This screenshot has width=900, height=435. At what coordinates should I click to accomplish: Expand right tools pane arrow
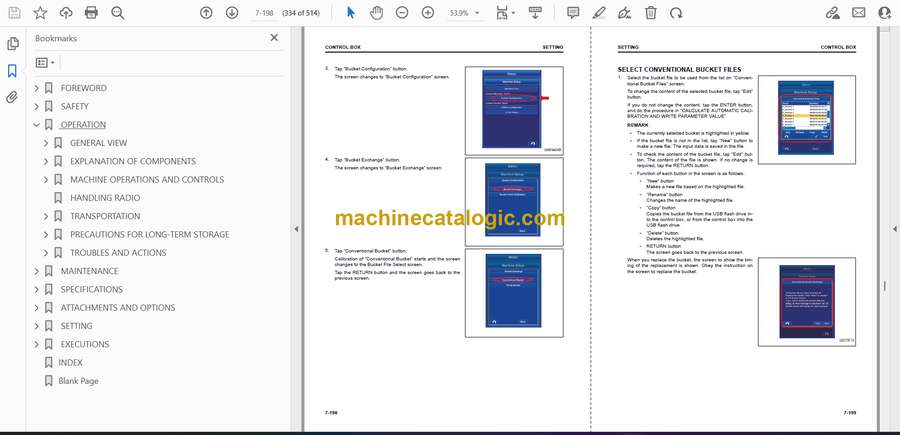[894, 229]
